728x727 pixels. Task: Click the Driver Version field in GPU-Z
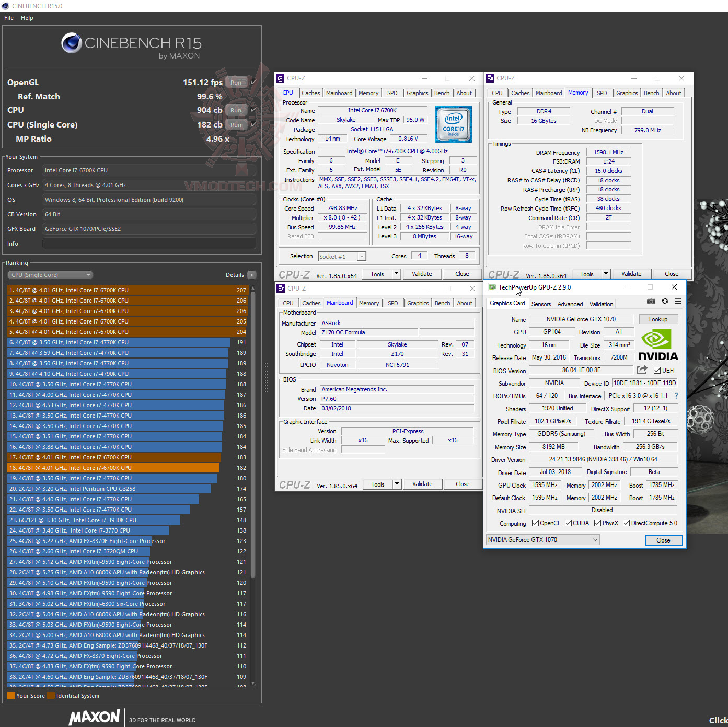pos(603,459)
